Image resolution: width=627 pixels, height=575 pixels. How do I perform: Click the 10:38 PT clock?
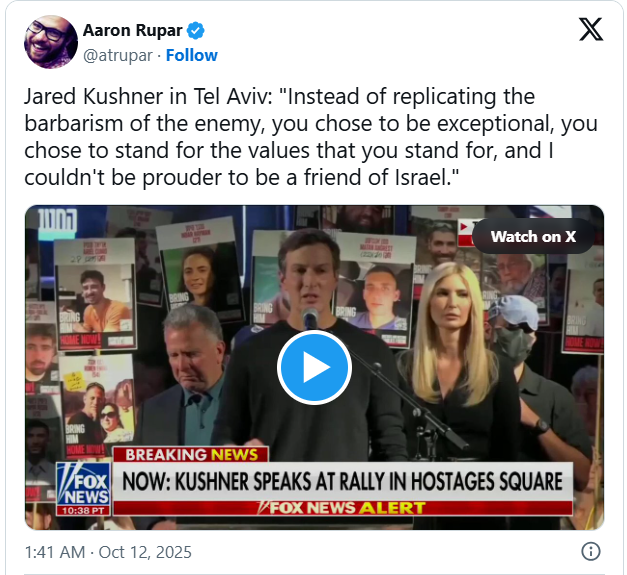[83, 511]
